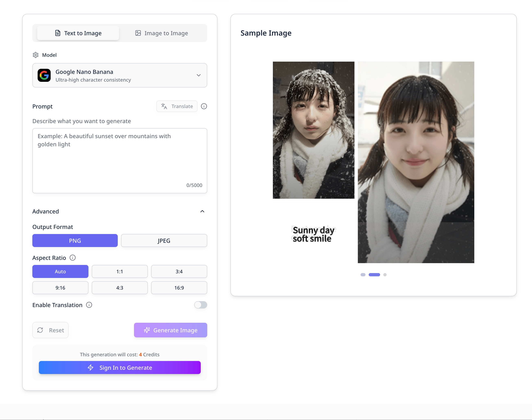The height and width of the screenshot is (420, 532).
Task: Click Sign In to Generate
Action: (x=120, y=368)
